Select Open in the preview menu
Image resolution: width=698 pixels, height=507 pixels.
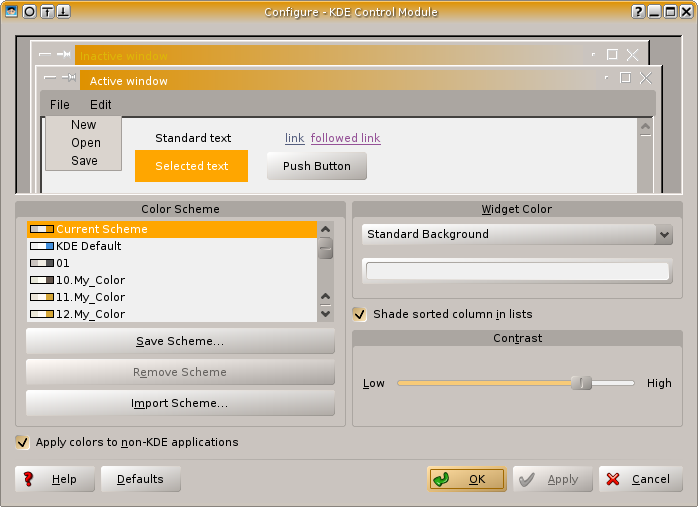point(85,143)
